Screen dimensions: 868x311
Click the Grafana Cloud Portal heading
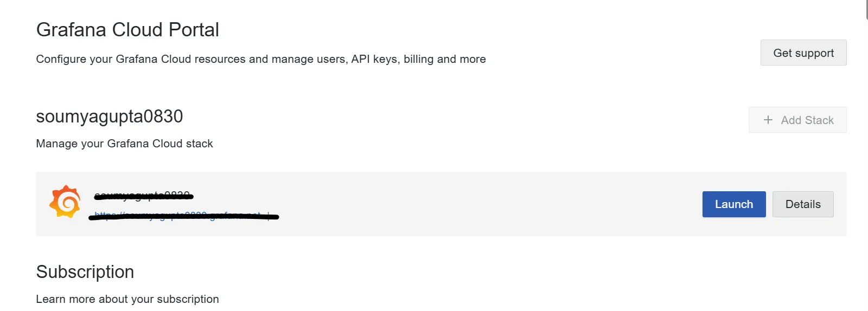click(x=127, y=30)
